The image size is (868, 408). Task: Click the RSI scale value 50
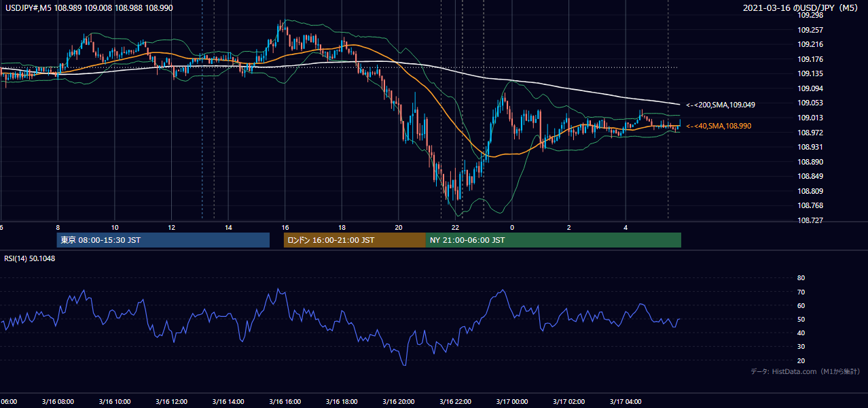point(801,319)
